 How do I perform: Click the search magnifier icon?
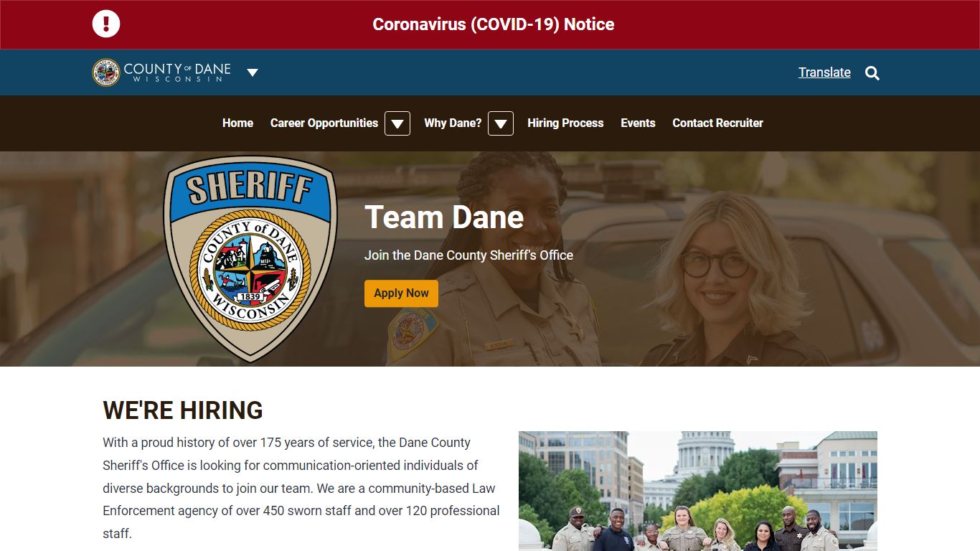[872, 73]
